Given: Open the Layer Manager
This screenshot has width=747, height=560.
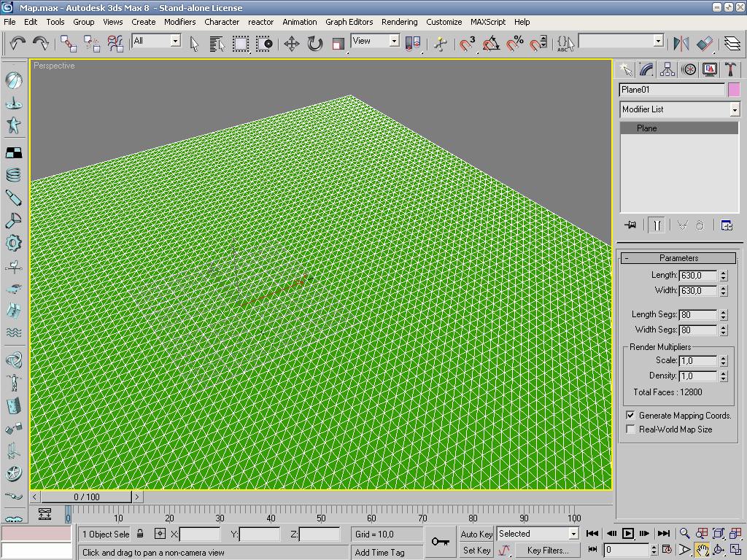Looking at the screenshot, I should [x=732, y=44].
